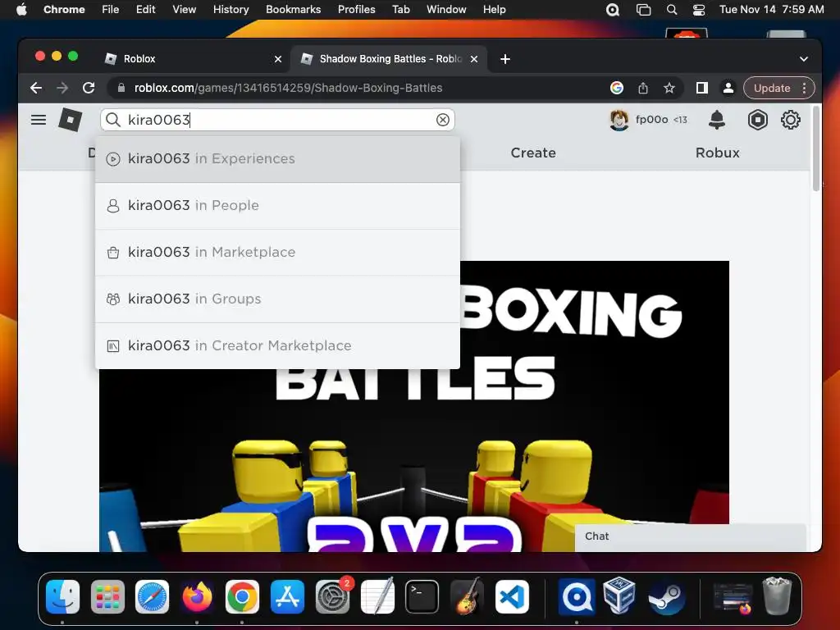The image size is (840, 630).
Task: Reload the Roblox page
Action: coord(89,88)
